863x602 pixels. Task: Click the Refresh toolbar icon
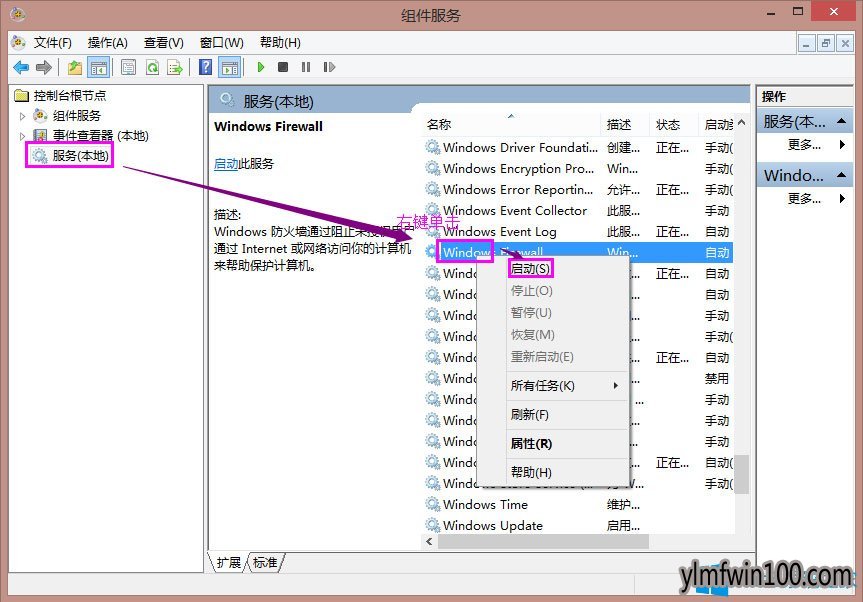click(152, 68)
